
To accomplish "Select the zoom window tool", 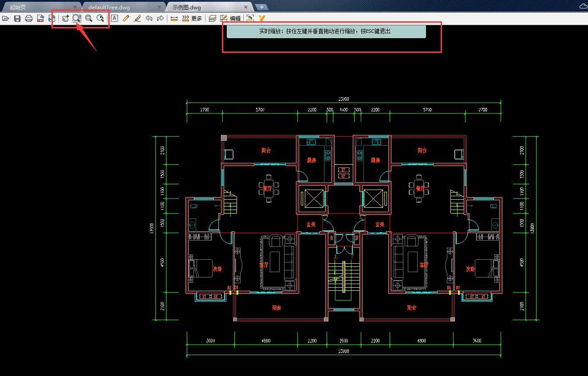I will (89, 19).
